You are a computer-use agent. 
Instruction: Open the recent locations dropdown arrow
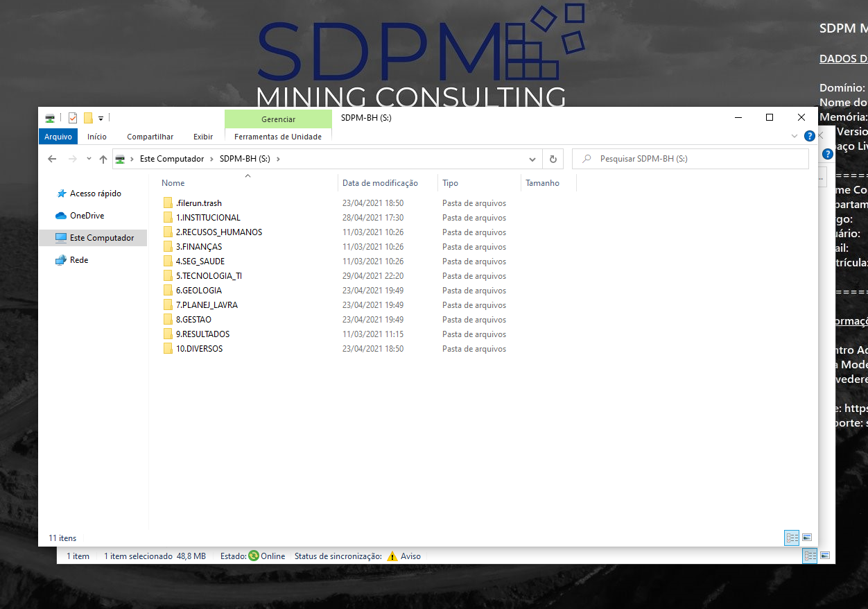pyautogui.click(x=89, y=159)
